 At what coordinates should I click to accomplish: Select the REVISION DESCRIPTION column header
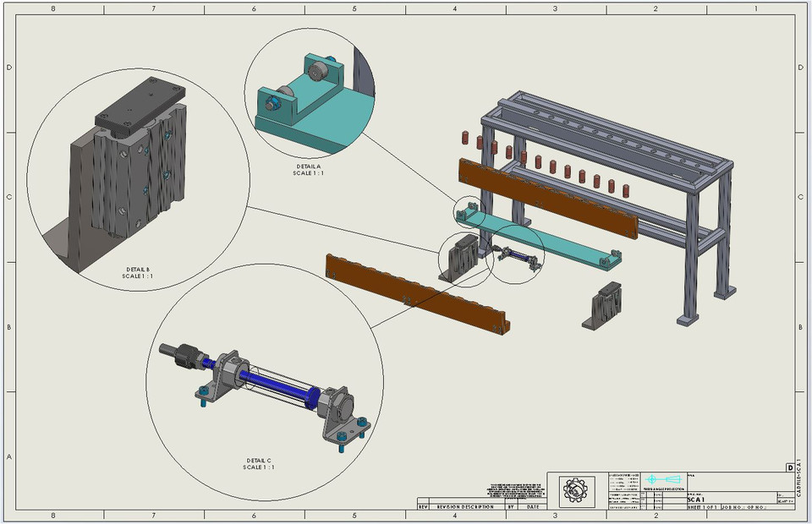[x=466, y=507]
